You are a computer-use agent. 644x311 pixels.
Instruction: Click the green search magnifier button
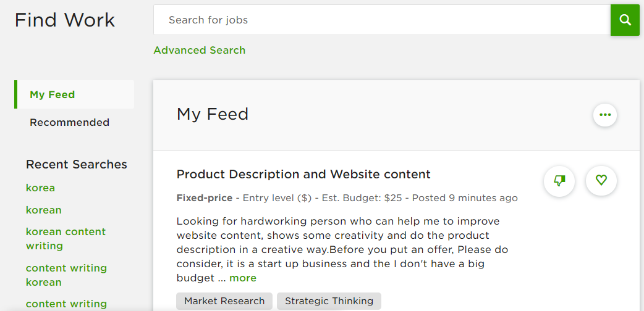625,20
